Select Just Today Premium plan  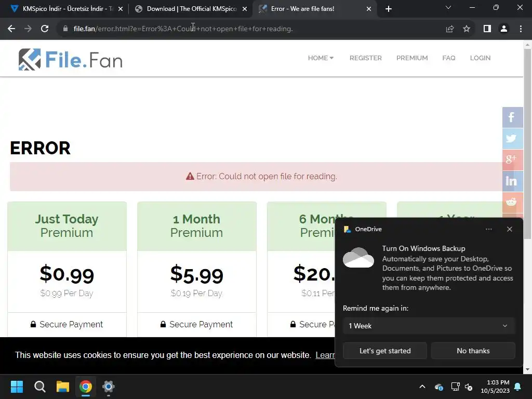[67, 226]
